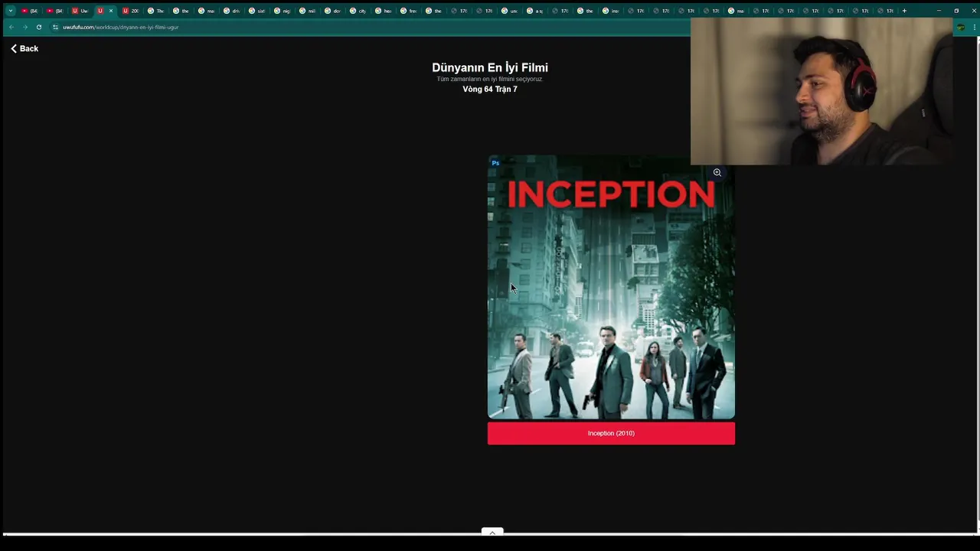Expand the bottom panel chevron

tap(492, 532)
